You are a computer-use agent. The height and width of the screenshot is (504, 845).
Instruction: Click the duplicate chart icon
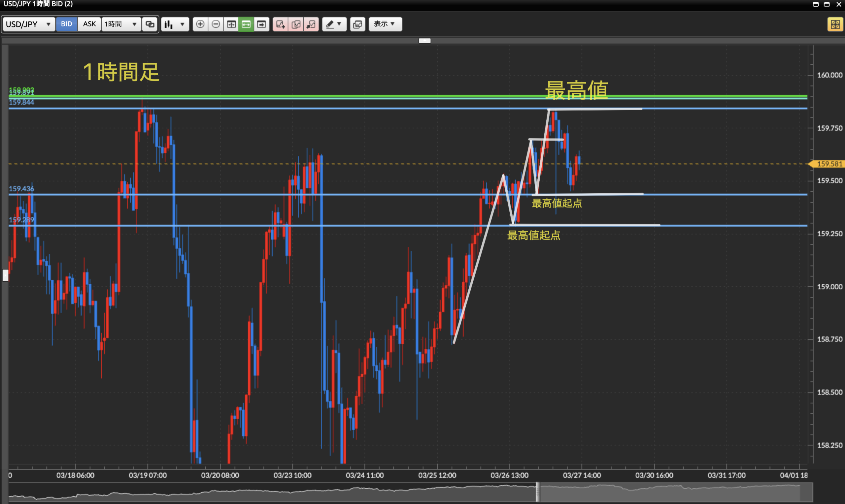pyautogui.click(x=296, y=24)
